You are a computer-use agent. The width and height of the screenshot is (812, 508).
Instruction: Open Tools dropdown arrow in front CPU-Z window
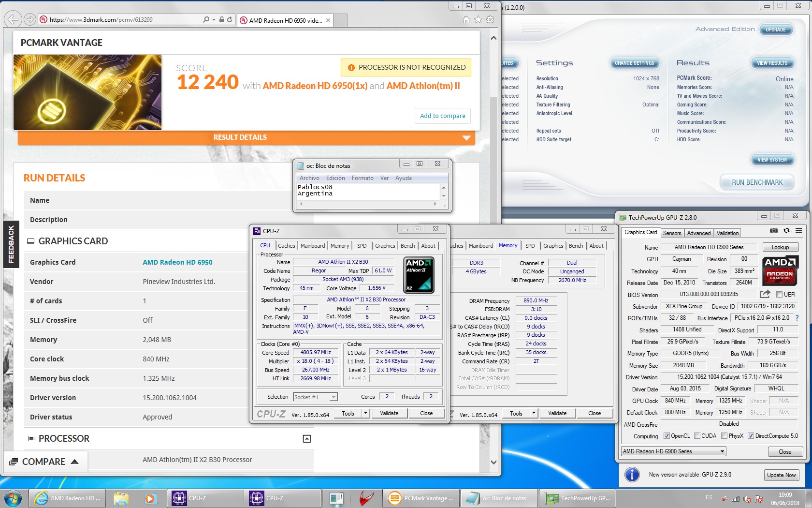(366, 413)
